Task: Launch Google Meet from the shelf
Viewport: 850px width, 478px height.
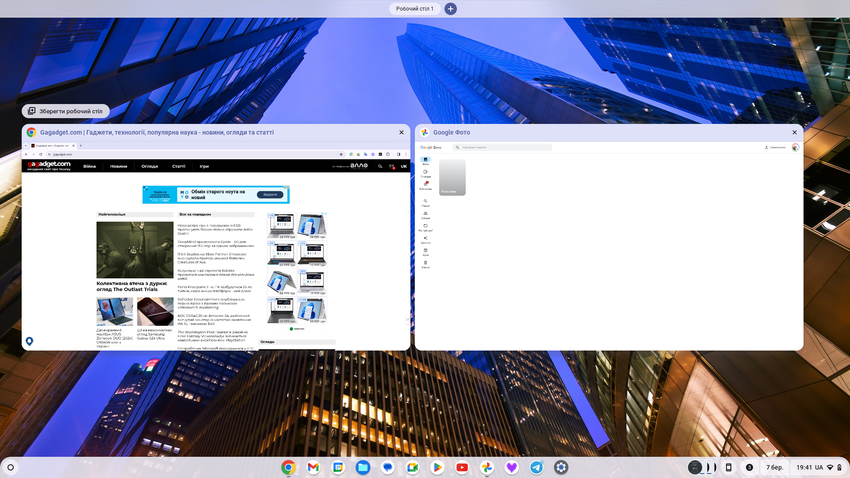Action: click(x=412, y=467)
